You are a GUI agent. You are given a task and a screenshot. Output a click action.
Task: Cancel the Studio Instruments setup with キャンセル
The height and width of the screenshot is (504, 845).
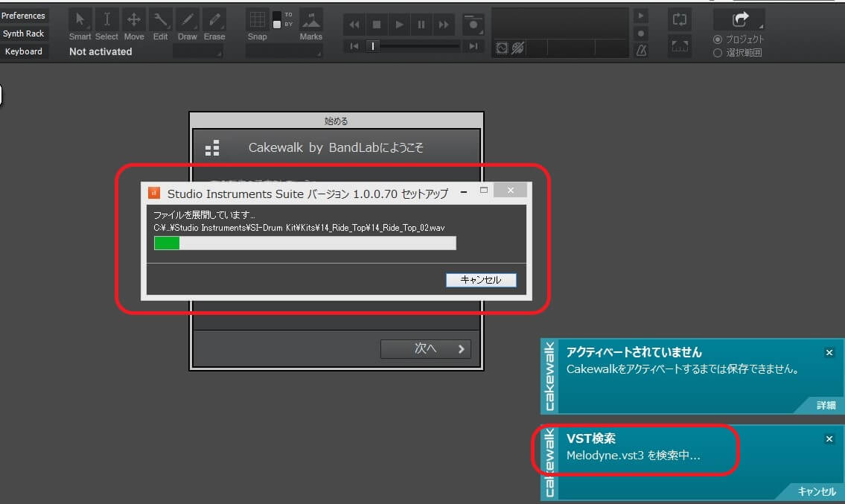[x=481, y=280]
